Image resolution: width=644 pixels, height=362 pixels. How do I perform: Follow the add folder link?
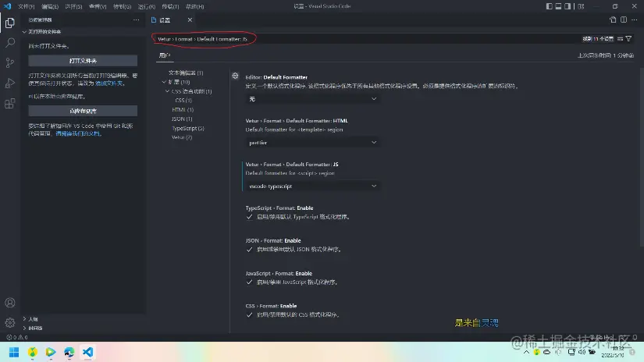(x=109, y=83)
